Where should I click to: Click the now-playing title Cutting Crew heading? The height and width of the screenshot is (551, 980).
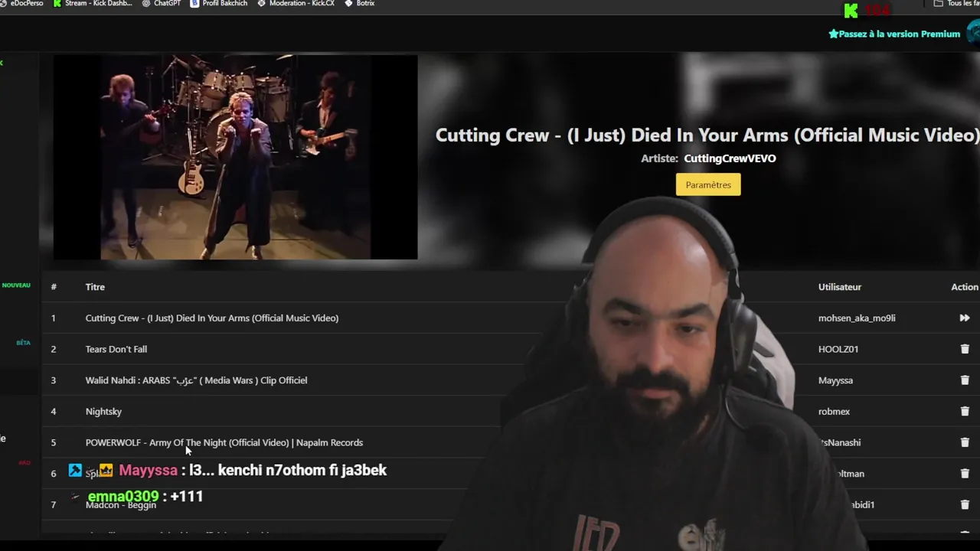707,135
